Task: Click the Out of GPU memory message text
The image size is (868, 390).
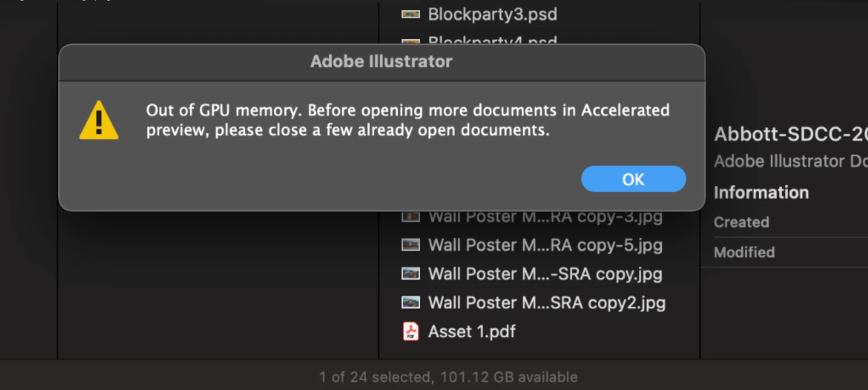Action: tap(408, 120)
